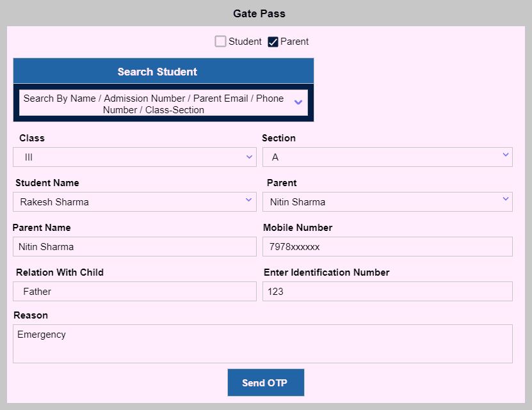Open the Parent dropdown showing Nitin Sharma
This screenshot has height=410, width=532.
(387, 201)
